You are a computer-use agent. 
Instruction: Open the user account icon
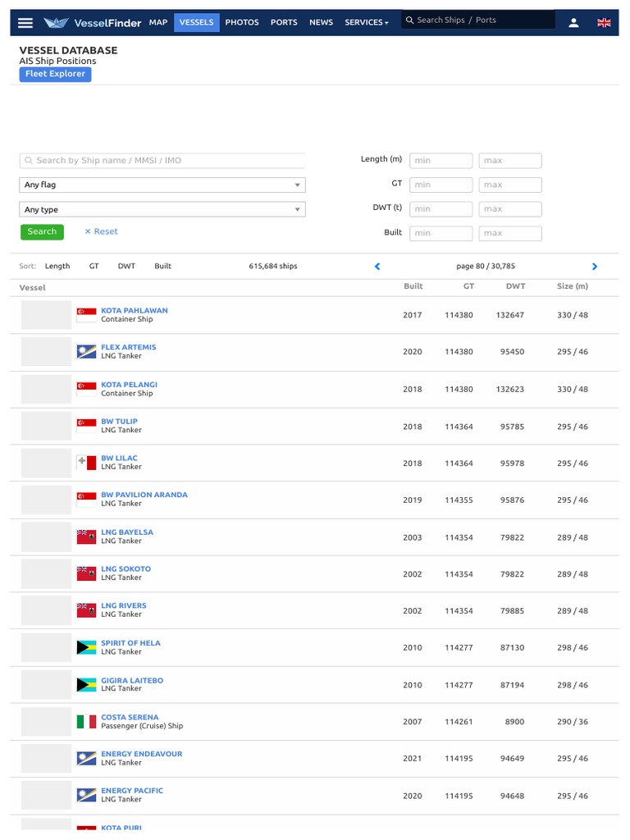click(573, 22)
